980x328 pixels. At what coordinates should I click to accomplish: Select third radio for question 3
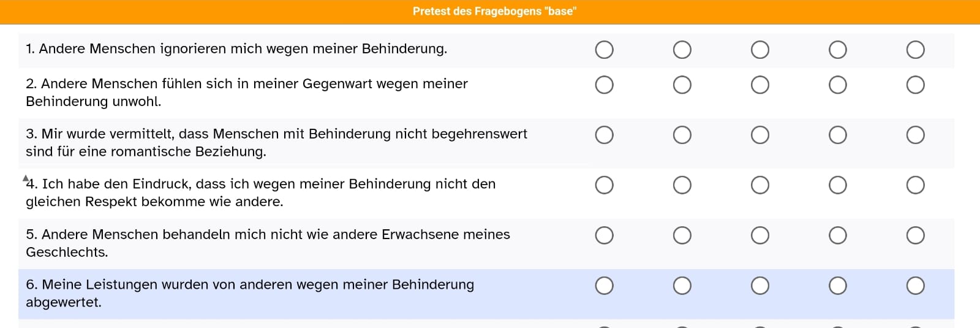759,135
